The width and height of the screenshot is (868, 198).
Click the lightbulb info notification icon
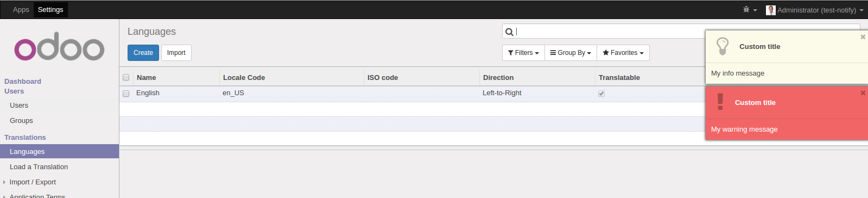[x=723, y=46]
